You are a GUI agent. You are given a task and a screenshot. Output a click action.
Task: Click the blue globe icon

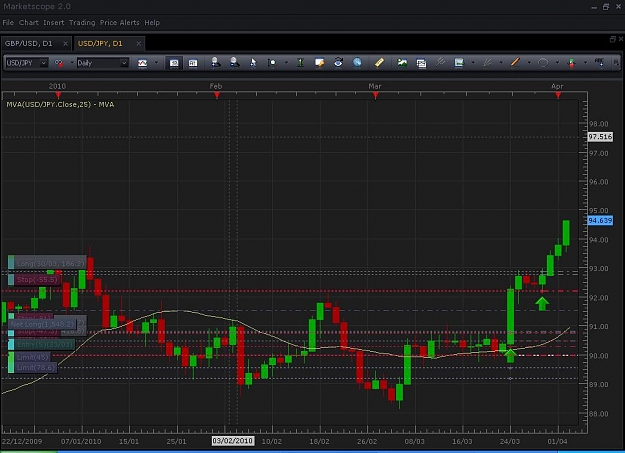pos(357,62)
